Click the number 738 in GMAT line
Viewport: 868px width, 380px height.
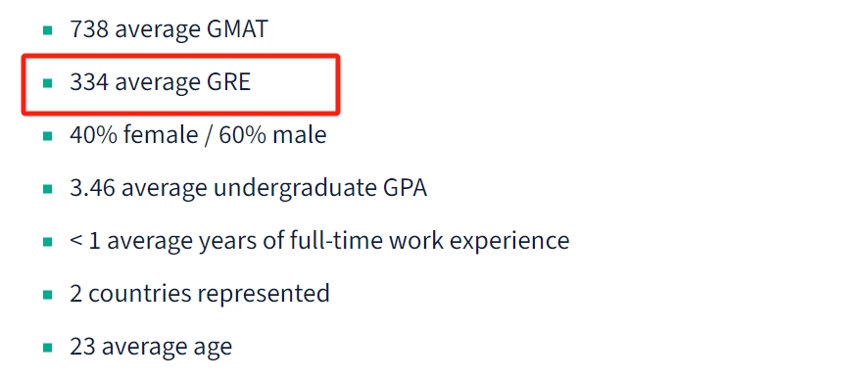[x=89, y=29]
